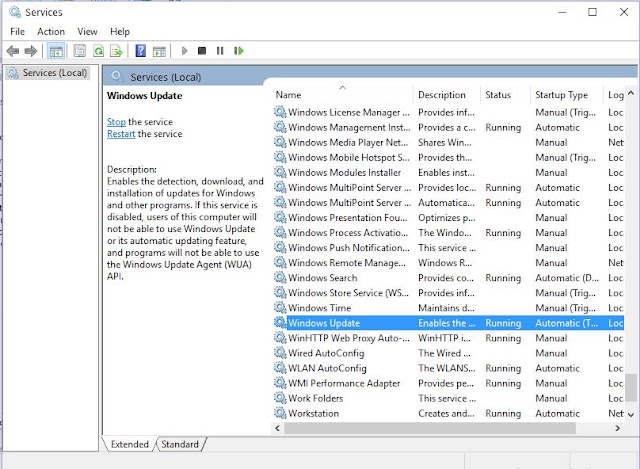Click the Pause Service icon

pos(220,51)
